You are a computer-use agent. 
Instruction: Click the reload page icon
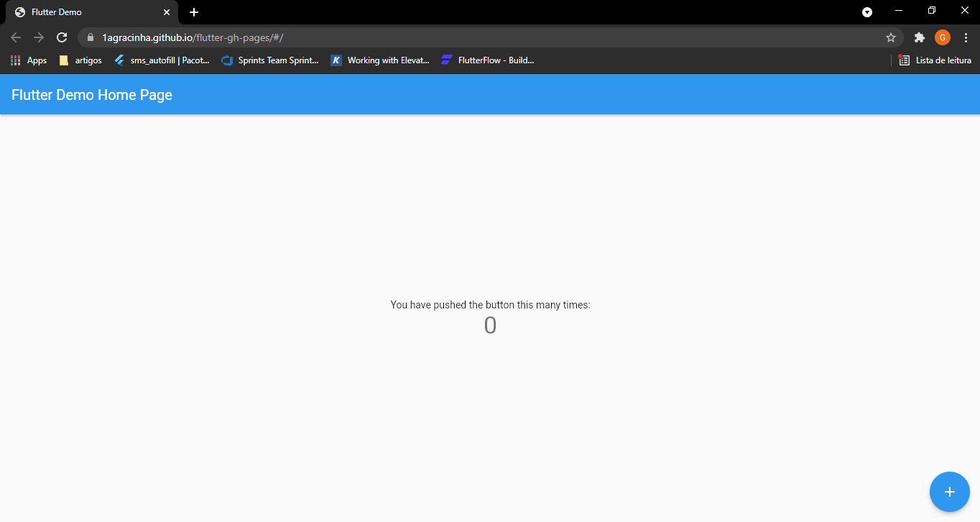[x=62, y=37]
